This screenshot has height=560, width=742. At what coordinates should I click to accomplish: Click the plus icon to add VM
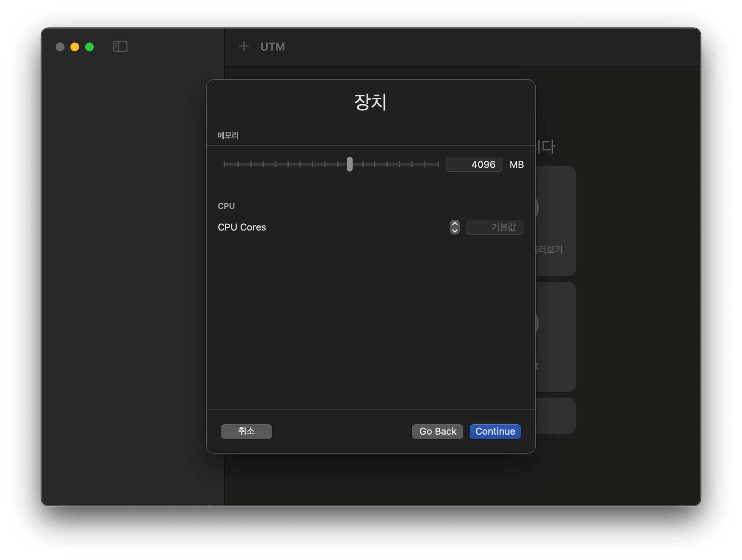point(244,46)
